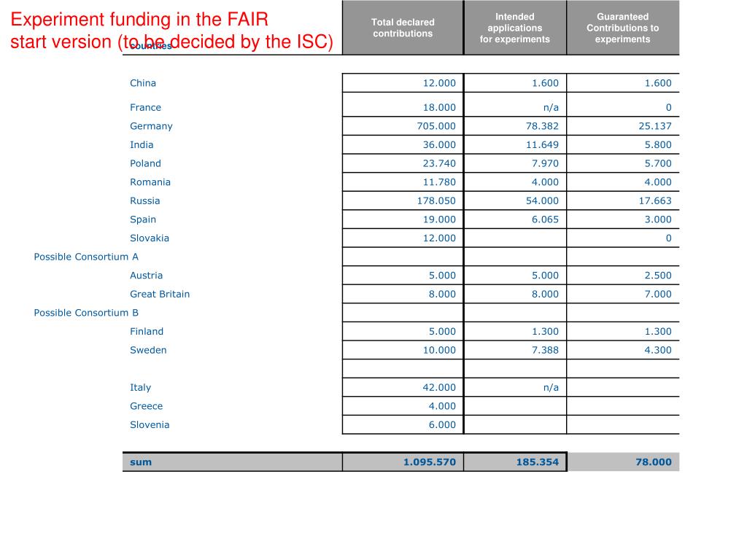Click Germany's intended applications value 78.382
The width and height of the screenshot is (747, 560).
[542, 126]
